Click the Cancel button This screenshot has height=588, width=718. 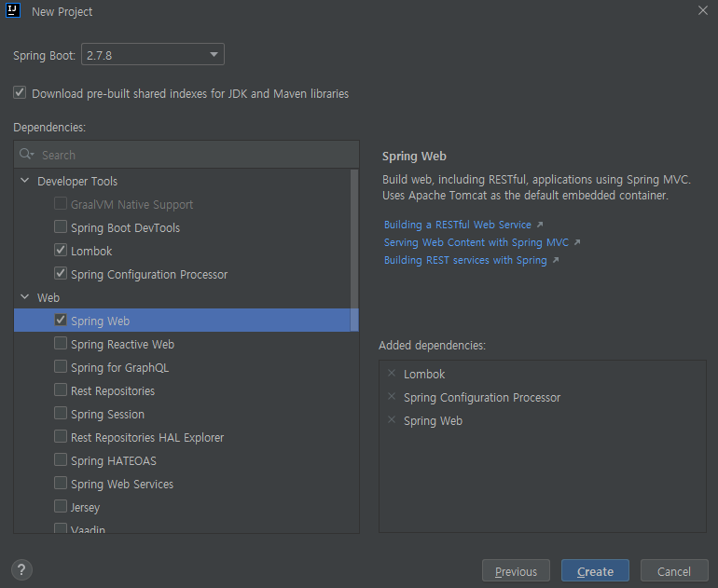[674, 571]
